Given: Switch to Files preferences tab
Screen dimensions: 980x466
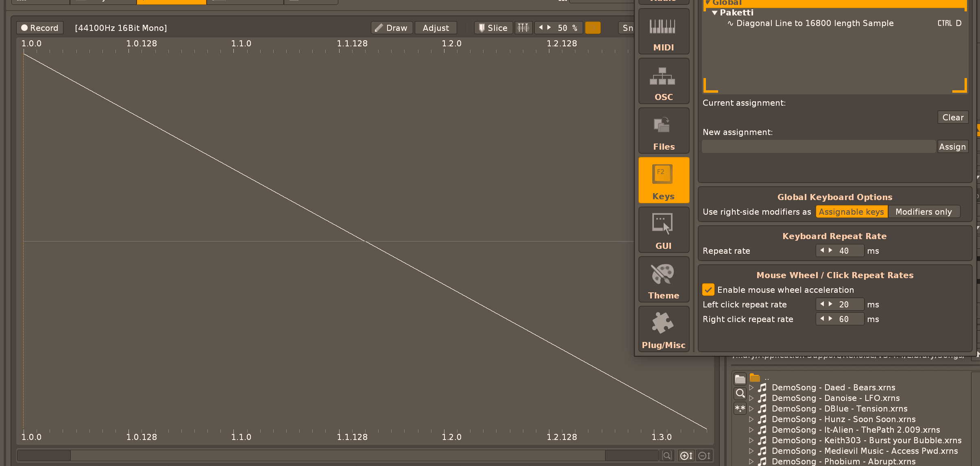Looking at the screenshot, I should click(x=664, y=131).
